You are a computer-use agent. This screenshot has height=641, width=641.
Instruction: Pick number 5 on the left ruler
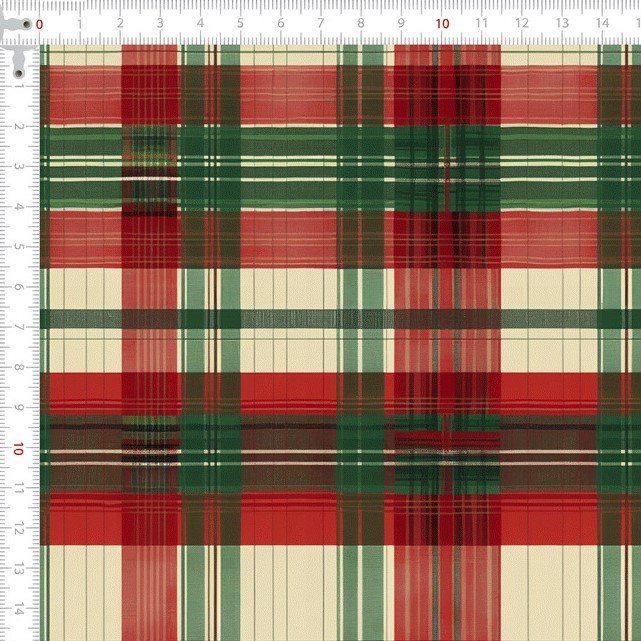(19, 246)
